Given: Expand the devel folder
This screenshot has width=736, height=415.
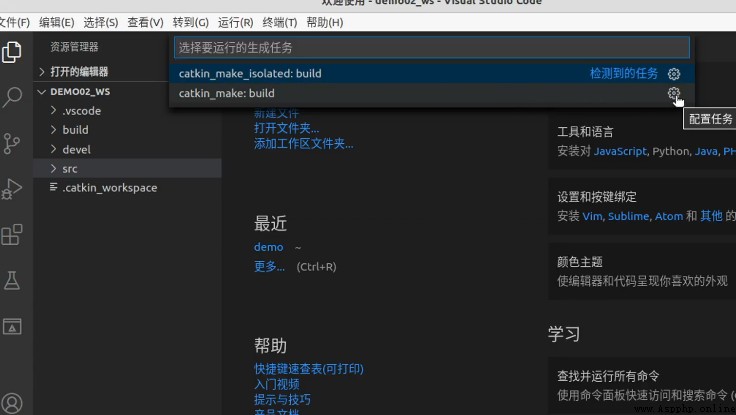Looking at the screenshot, I should click(54, 149).
